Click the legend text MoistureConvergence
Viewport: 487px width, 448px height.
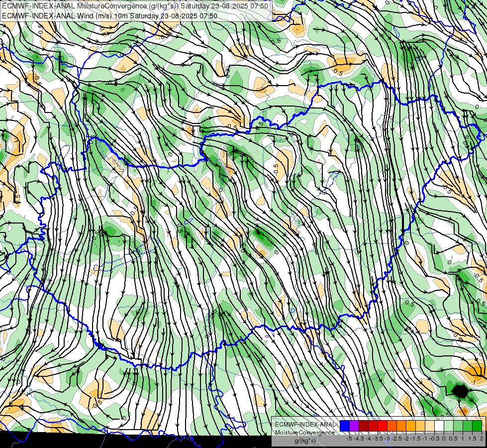(305, 433)
